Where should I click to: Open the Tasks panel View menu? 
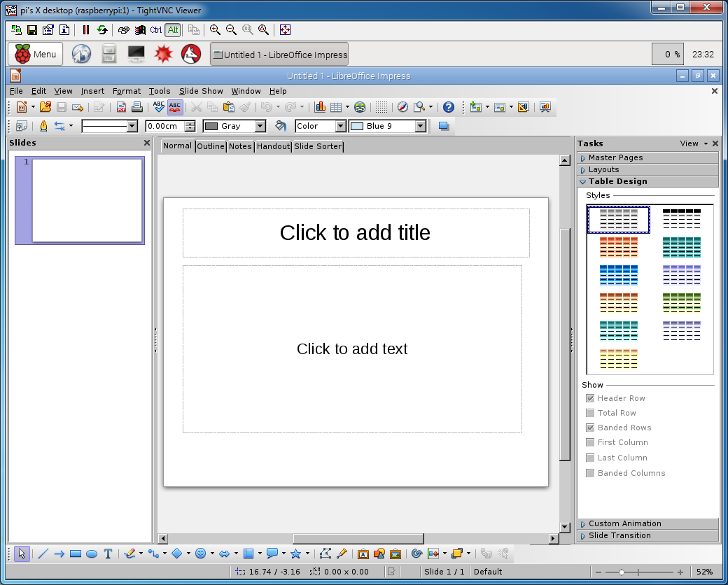694,143
